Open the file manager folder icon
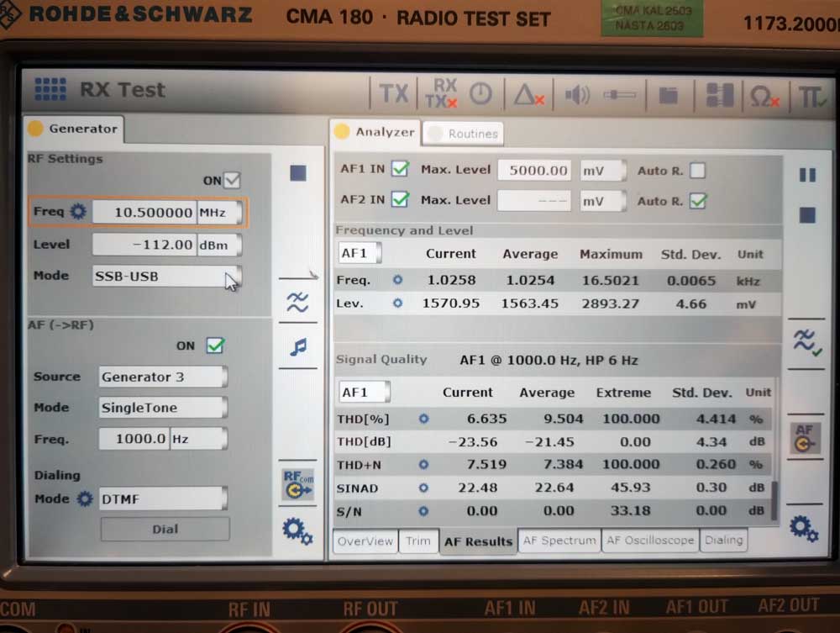 pos(668,95)
